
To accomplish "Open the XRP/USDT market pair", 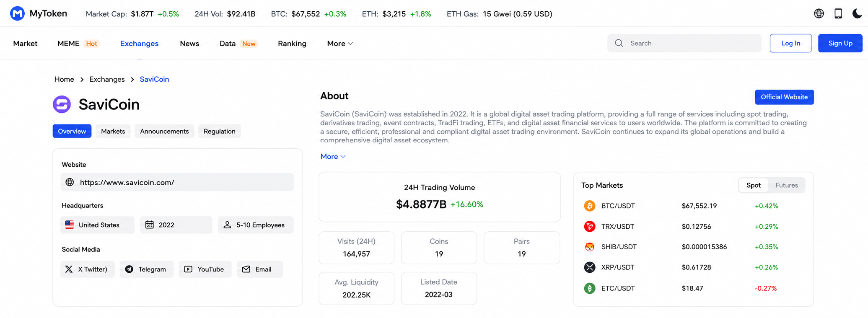I will tap(618, 267).
